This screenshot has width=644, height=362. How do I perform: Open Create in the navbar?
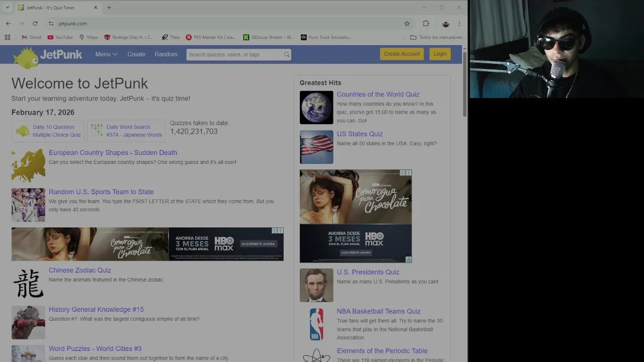click(136, 54)
